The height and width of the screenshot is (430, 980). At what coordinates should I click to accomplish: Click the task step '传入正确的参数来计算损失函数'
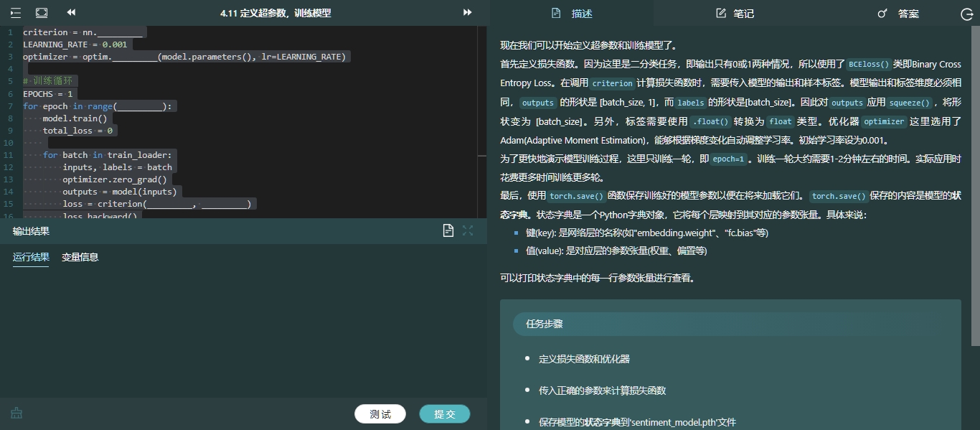click(x=603, y=391)
